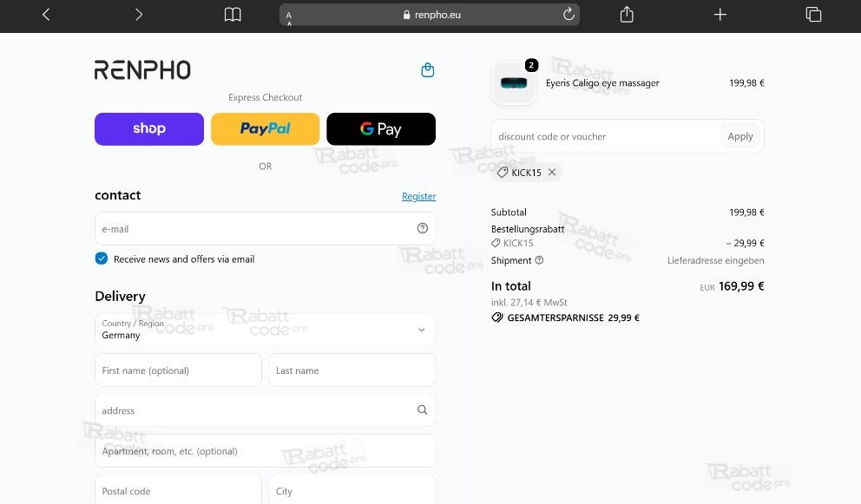The width and height of the screenshot is (861, 504).
Task: Pay with the Shop Pay button
Action: coord(149,129)
